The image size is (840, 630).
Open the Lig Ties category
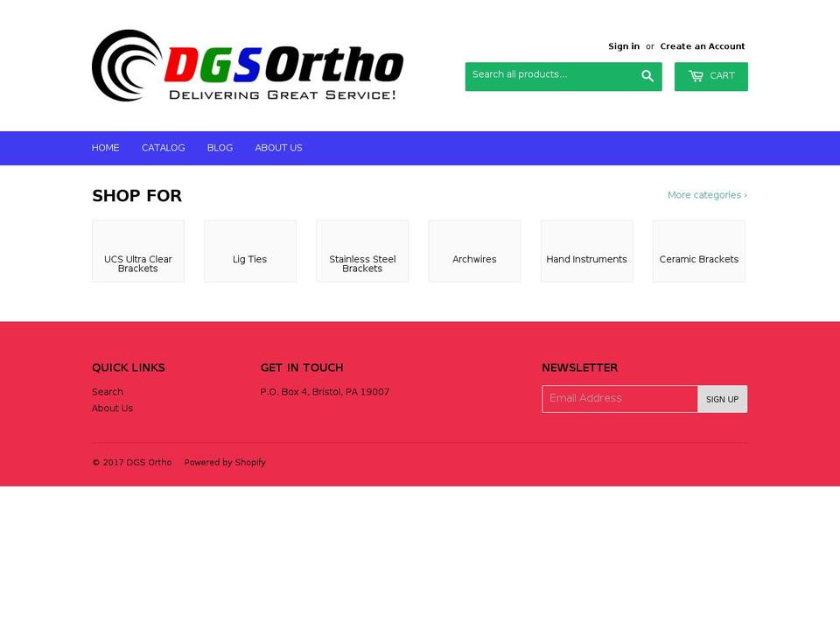click(250, 251)
